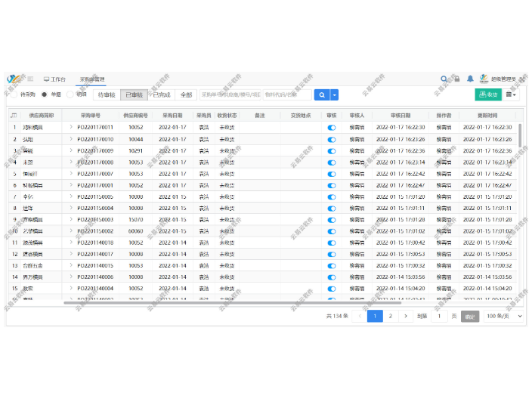Screen dimensions: 532x399
Task: Click the blue magnifier search button
Action: coord(321,94)
